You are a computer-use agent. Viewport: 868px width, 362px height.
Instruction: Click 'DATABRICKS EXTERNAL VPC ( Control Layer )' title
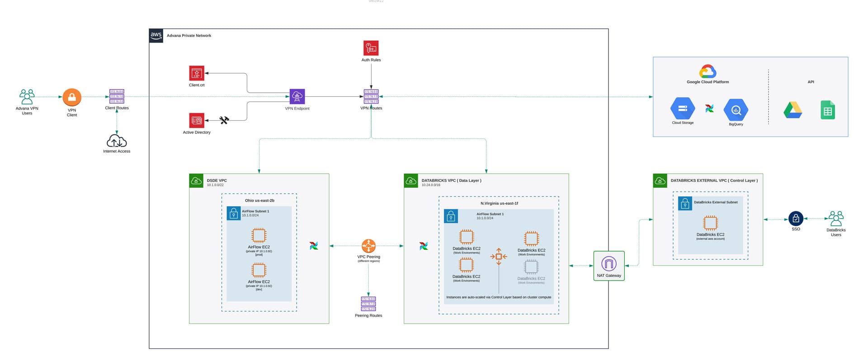coord(714,181)
